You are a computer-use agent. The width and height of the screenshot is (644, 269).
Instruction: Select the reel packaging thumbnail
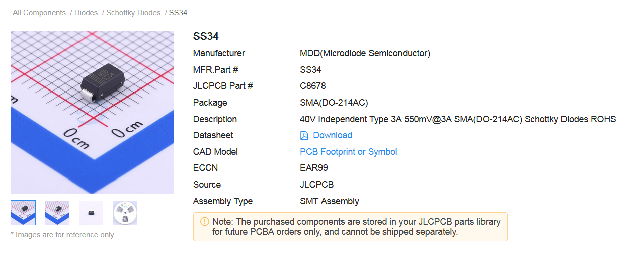point(125,213)
